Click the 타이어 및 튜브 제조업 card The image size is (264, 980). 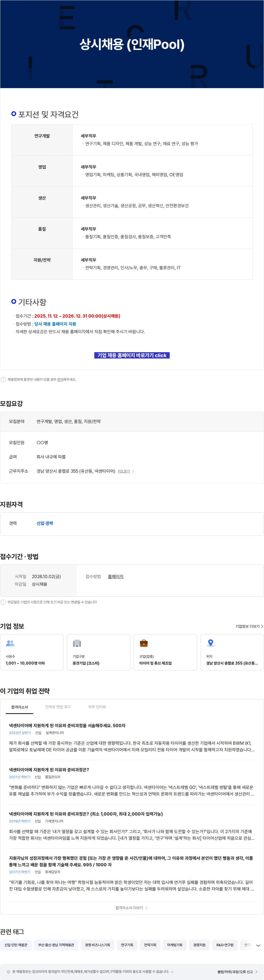tap(165, 652)
